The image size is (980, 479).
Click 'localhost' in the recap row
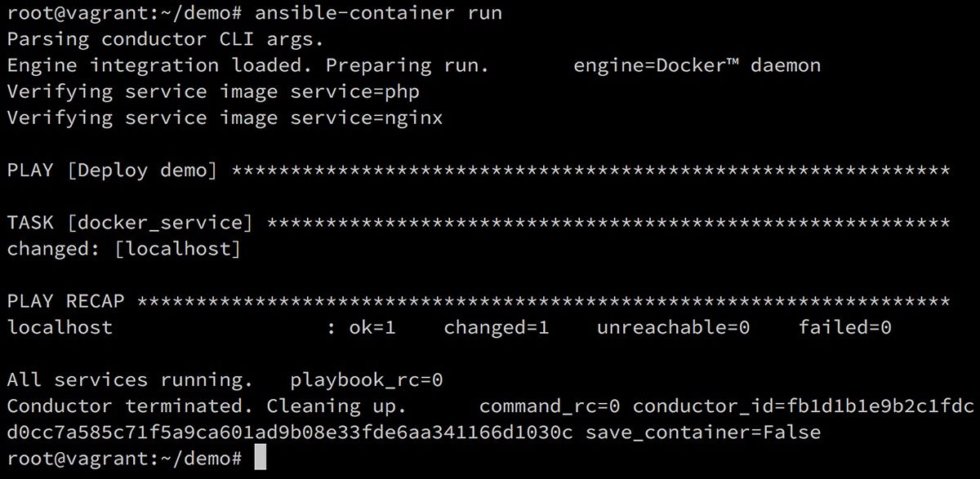pos(60,327)
